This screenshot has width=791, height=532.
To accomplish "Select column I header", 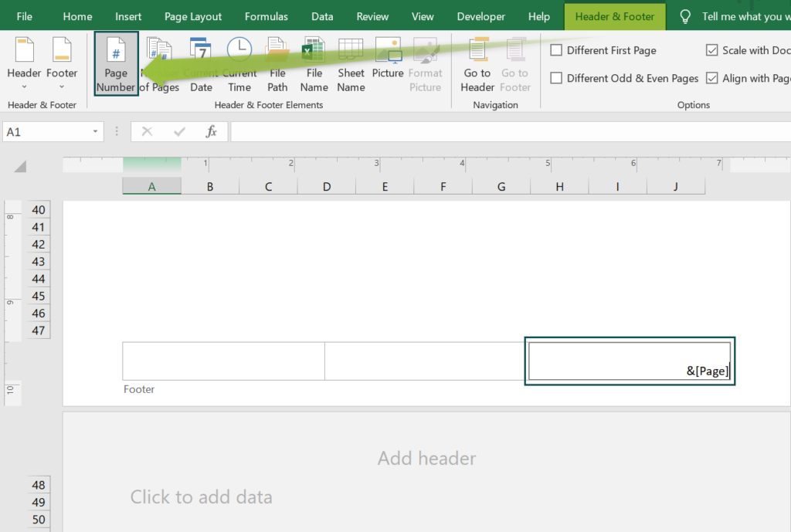I will click(x=617, y=187).
